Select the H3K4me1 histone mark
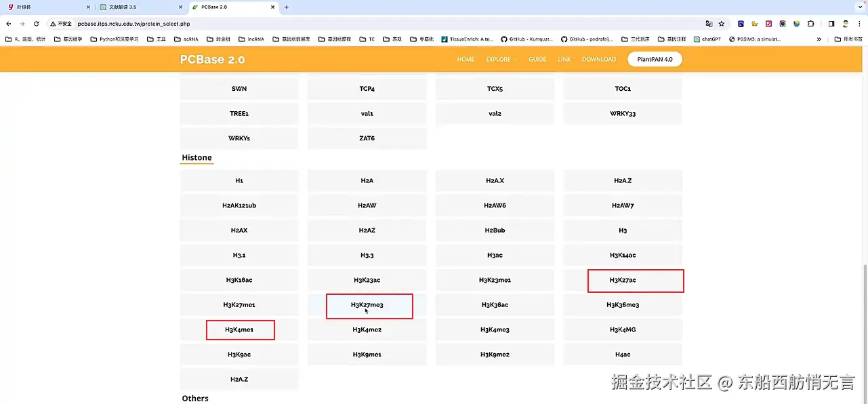 pos(239,329)
